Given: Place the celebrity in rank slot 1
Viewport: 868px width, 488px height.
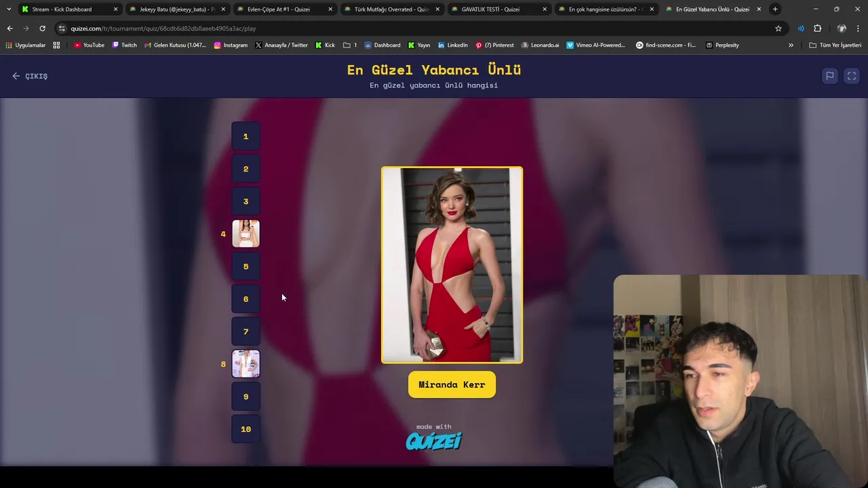Looking at the screenshot, I should pos(245,136).
